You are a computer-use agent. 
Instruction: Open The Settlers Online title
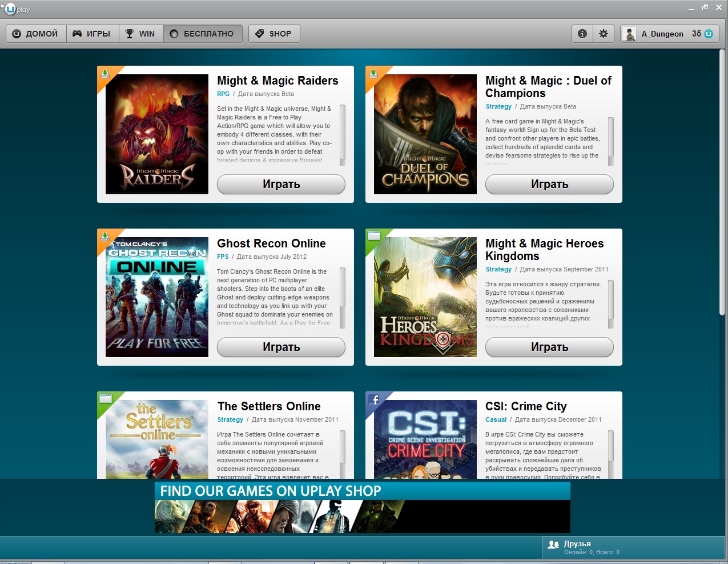[x=269, y=406]
